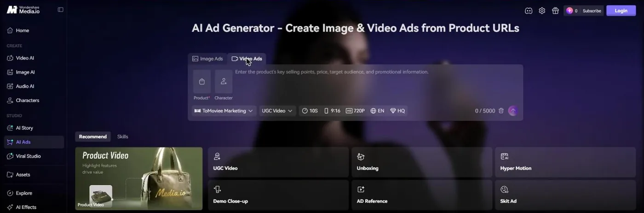
Task: Switch to the Image Ads tab
Action: [x=207, y=59]
